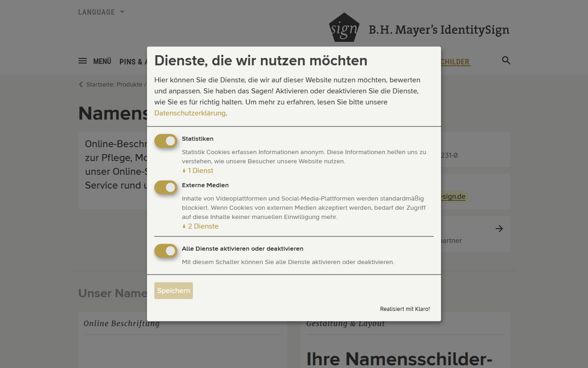Toggle the Statistiken cookie switch

tap(166, 141)
